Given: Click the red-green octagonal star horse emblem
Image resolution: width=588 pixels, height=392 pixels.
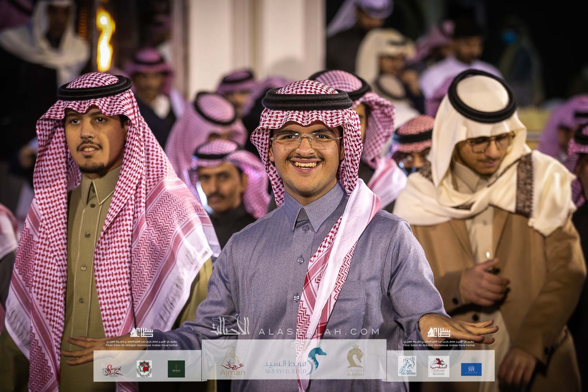Looking at the screenshot, I should tap(144, 368).
